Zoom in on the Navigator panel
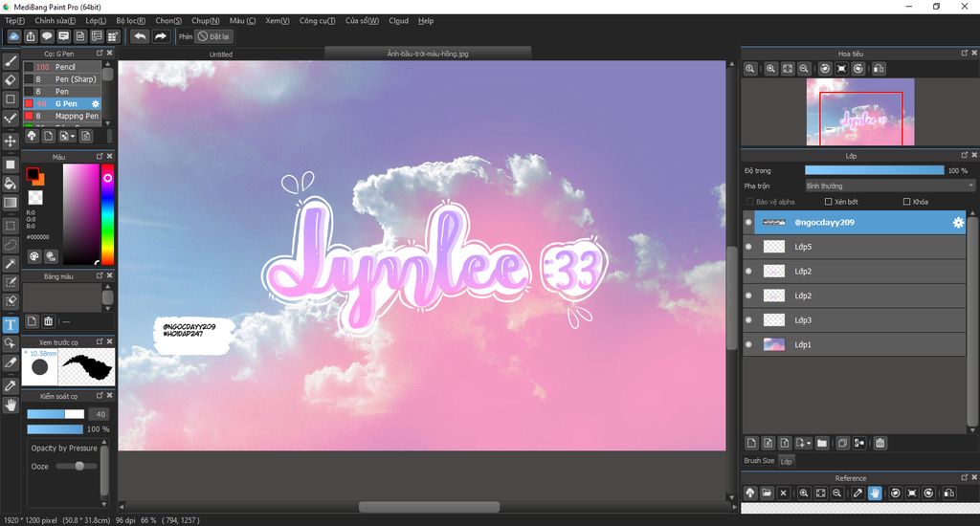The image size is (980, 526). [770, 69]
